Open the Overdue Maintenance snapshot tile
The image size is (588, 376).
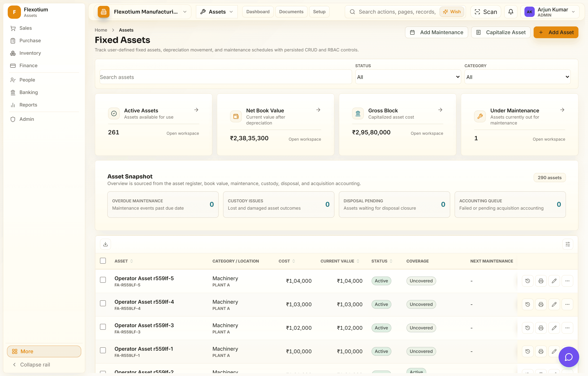pos(163,205)
